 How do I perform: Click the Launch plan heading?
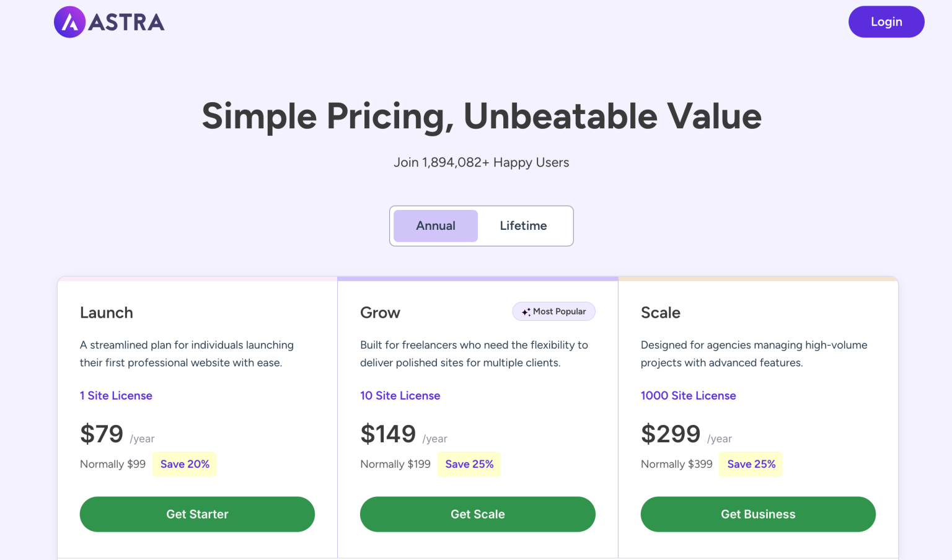107,313
